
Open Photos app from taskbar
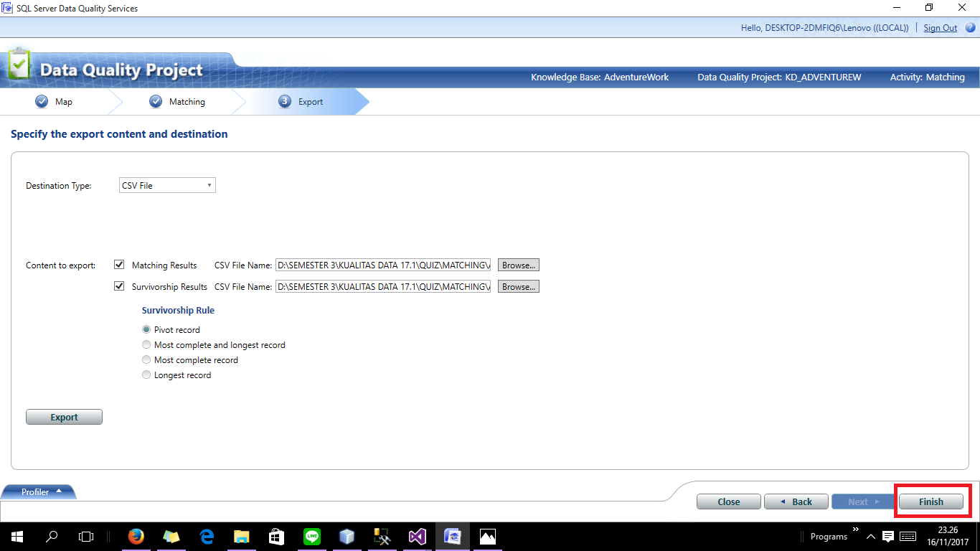click(487, 536)
